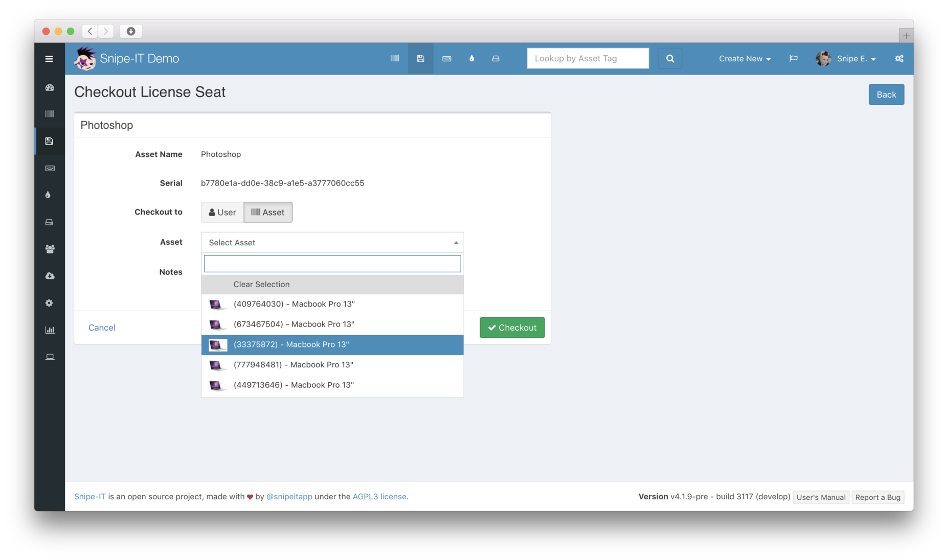The height and width of the screenshot is (560, 948).
Task: Click the Snipe E. user avatar
Action: 823,58
